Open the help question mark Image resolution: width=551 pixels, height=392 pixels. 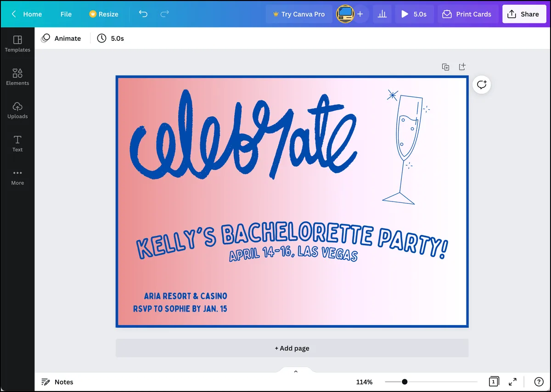[x=539, y=382]
